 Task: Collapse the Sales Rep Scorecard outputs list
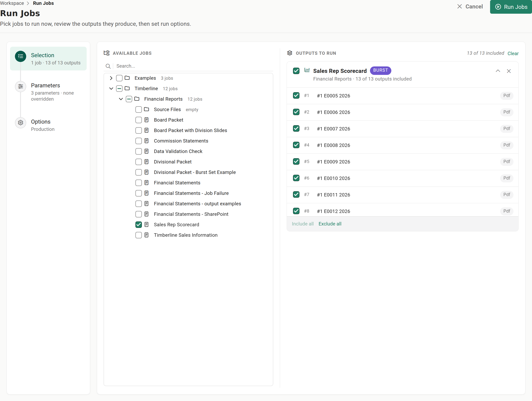498,71
